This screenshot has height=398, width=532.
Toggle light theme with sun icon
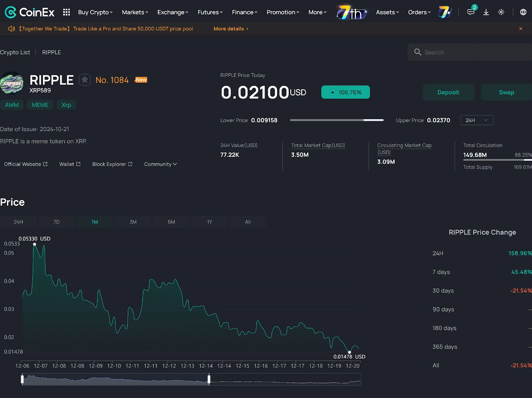coord(501,12)
